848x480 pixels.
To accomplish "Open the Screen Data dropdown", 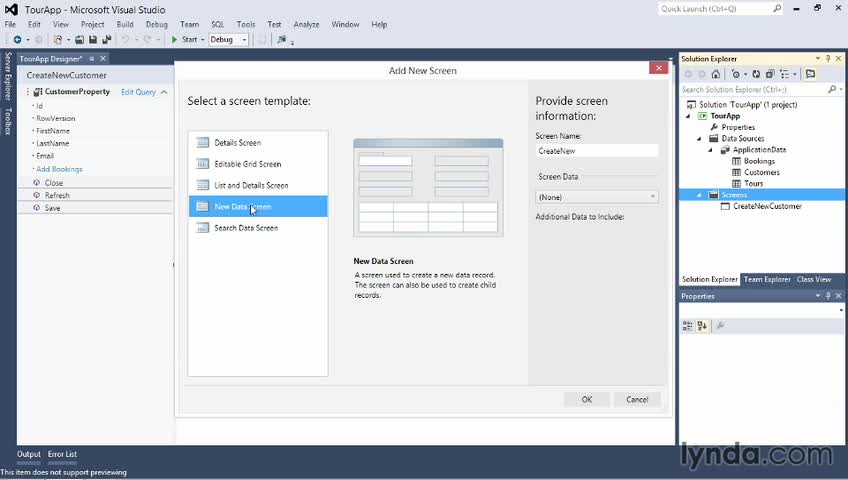I will coord(597,197).
